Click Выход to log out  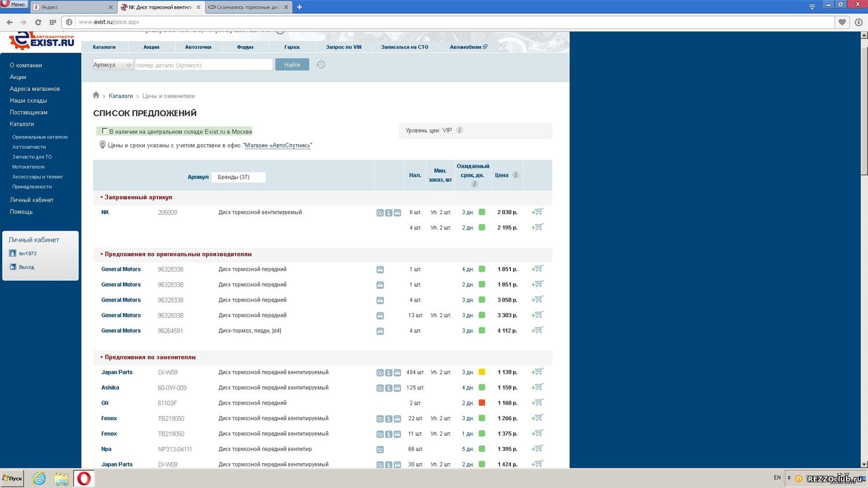coord(27,267)
